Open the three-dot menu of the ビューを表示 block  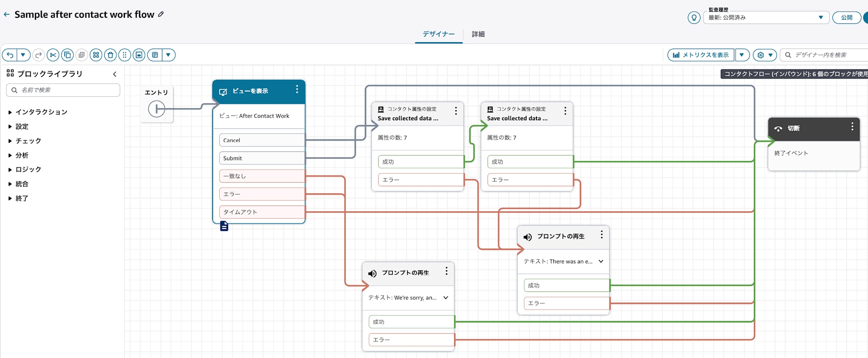point(297,89)
